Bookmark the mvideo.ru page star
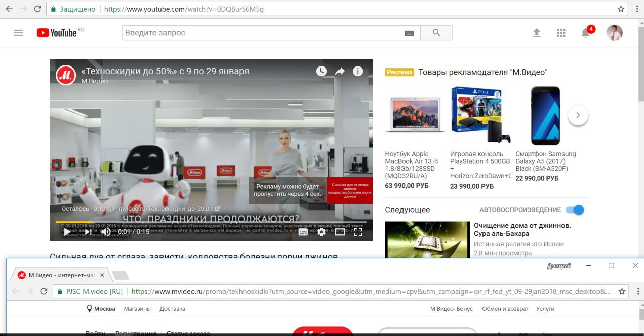 tap(622, 291)
